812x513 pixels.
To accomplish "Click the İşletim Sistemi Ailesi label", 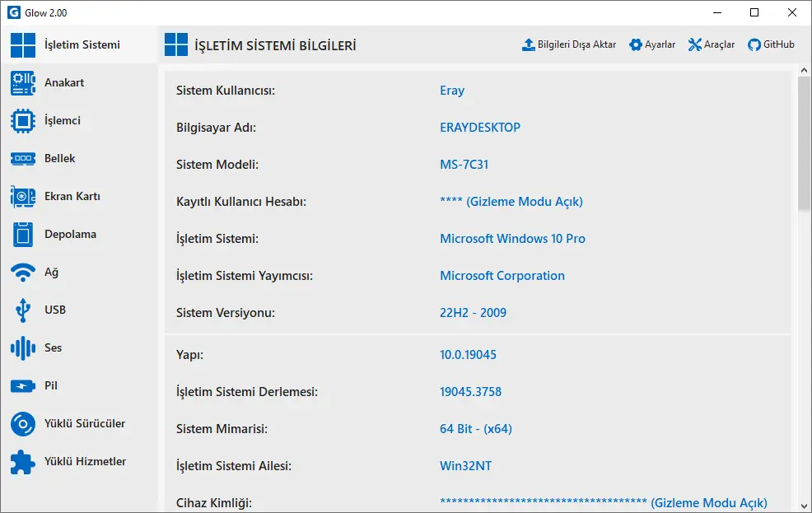I will point(234,466).
